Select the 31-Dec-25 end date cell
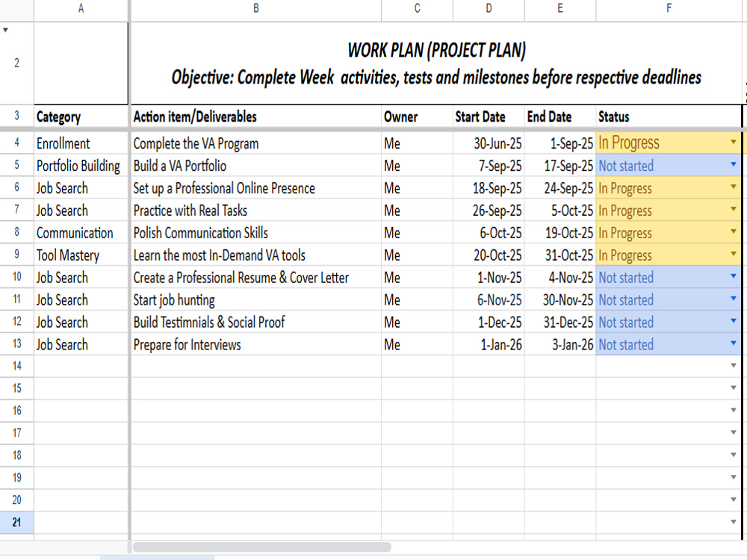The image size is (747, 560). (x=560, y=322)
